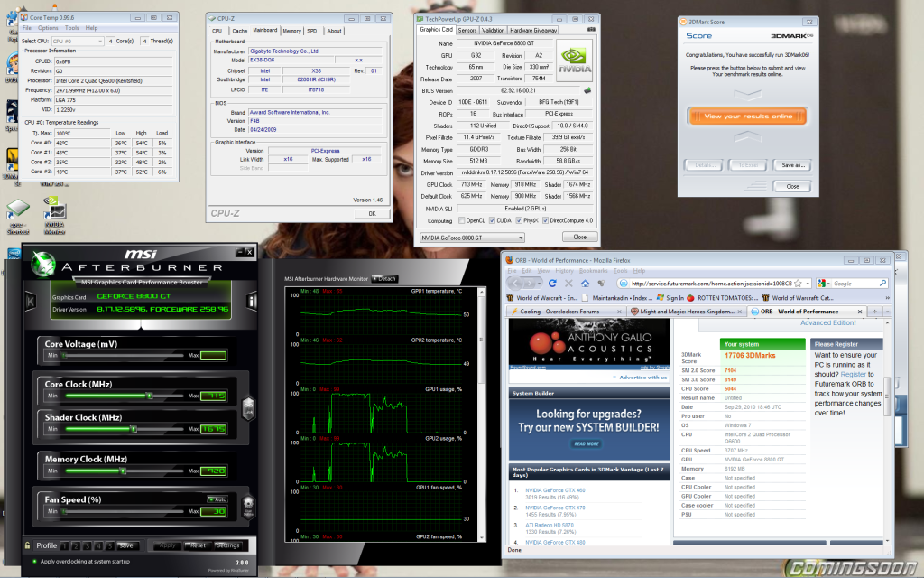Open new tab with the plus button in Firefox
Viewport: 924px width, 578px height.
tap(874, 312)
